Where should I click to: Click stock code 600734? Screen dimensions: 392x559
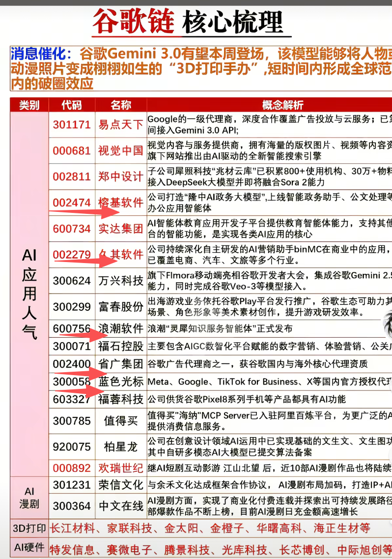coord(72,229)
